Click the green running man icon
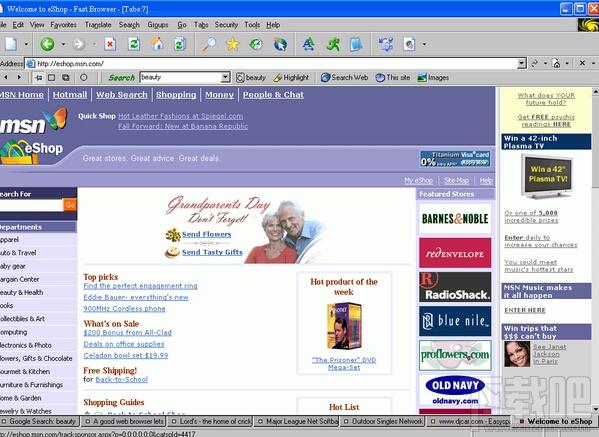 [x=333, y=44]
